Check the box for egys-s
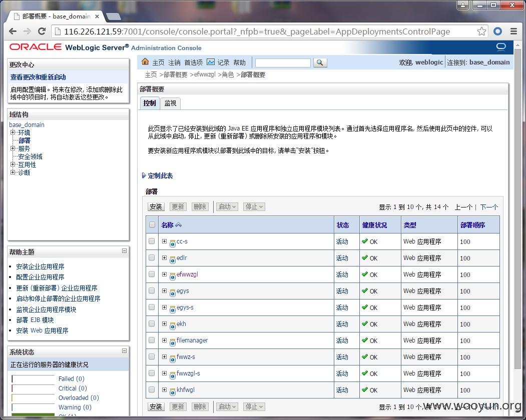This screenshot has height=420, width=526. pyautogui.click(x=152, y=307)
